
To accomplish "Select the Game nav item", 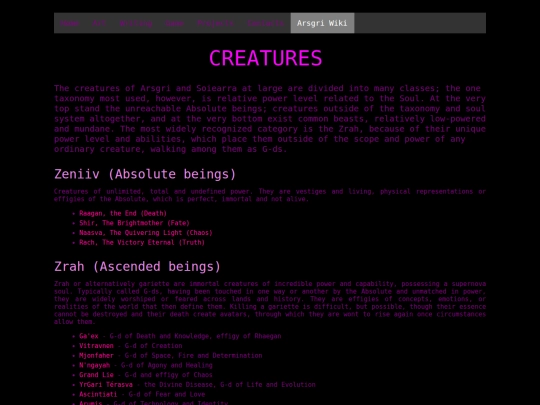I will pyautogui.click(x=175, y=23).
